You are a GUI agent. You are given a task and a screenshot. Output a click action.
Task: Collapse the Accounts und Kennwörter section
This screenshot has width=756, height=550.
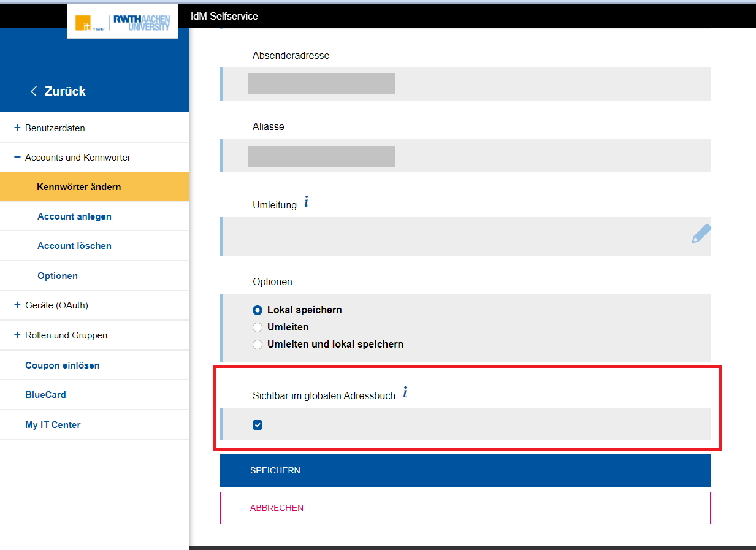tap(17, 158)
